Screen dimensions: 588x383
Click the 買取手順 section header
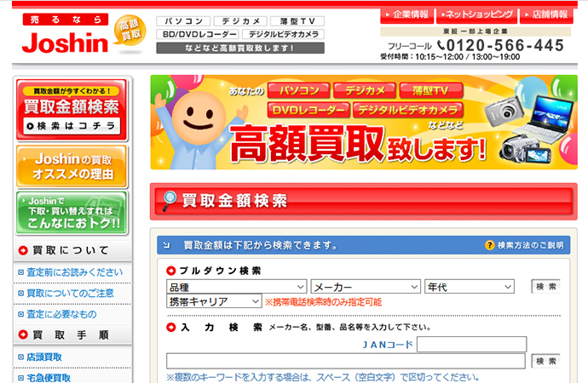click(72, 334)
